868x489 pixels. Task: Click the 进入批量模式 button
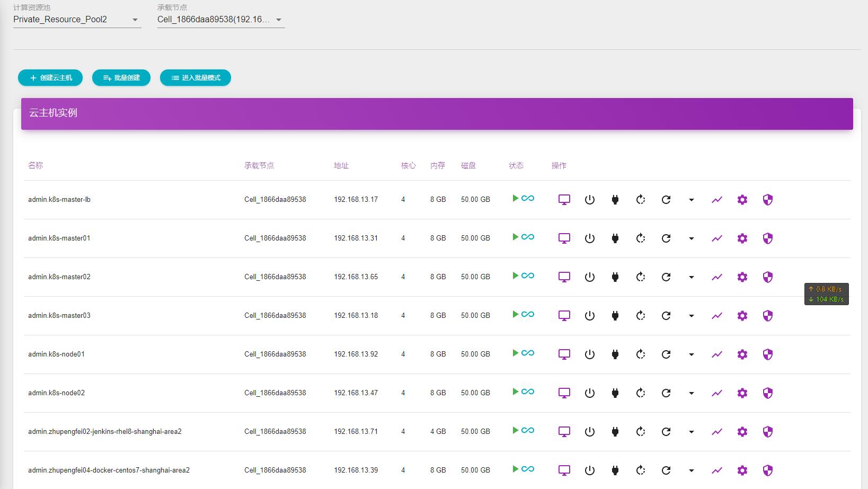click(x=195, y=78)
